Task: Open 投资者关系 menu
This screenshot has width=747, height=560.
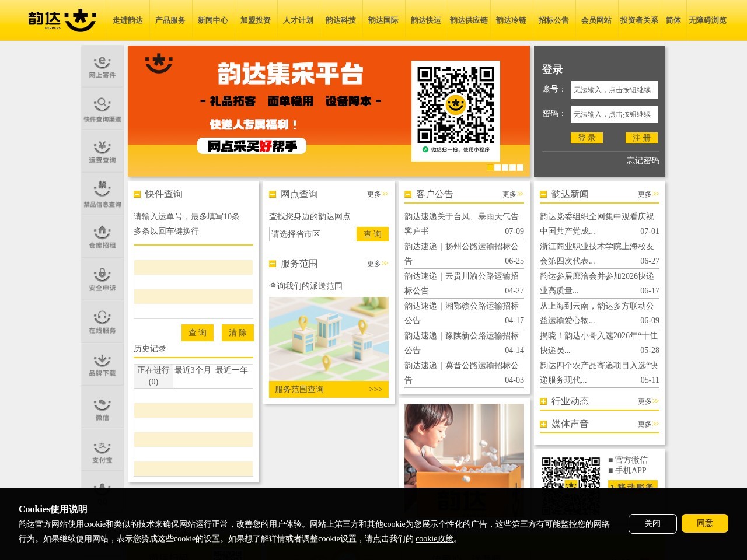Action: pyautogui.click(x=639, y=20)
